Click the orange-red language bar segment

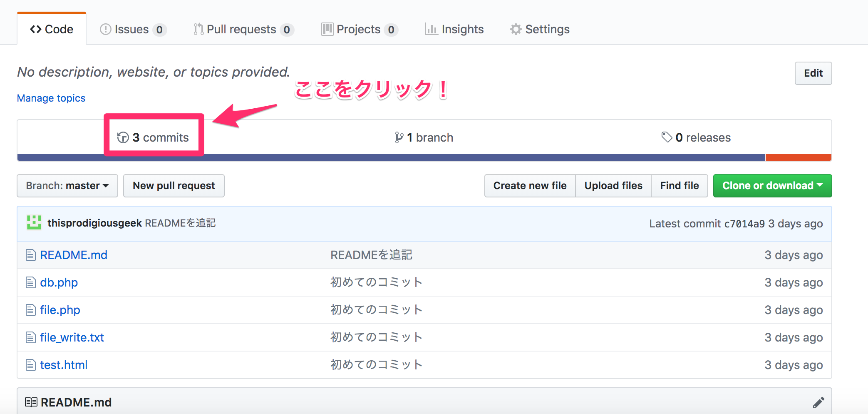[x=799, y=157]
